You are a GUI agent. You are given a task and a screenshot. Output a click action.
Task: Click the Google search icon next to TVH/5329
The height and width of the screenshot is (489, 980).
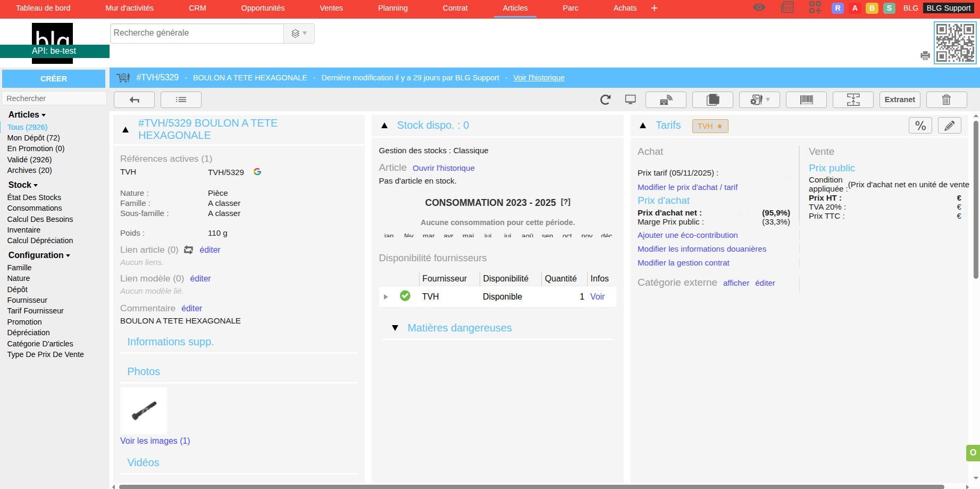click(257, 172)
